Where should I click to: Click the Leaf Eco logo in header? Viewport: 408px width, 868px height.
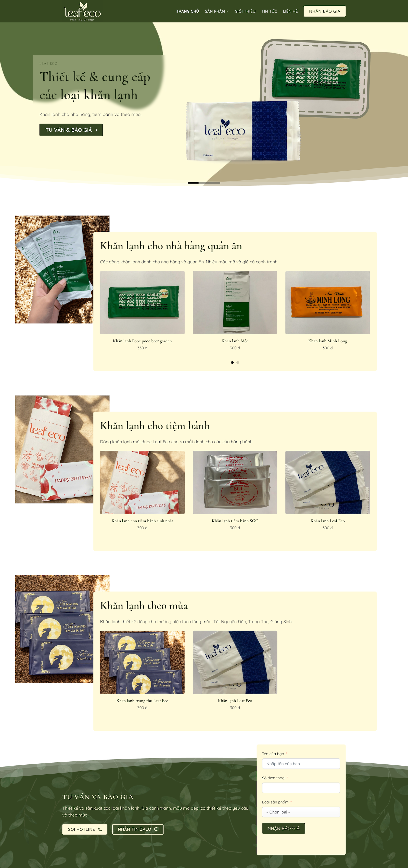83,11
